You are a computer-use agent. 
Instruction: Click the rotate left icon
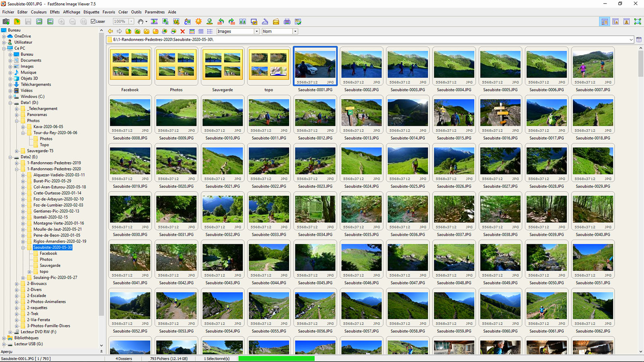pos(221,21)
